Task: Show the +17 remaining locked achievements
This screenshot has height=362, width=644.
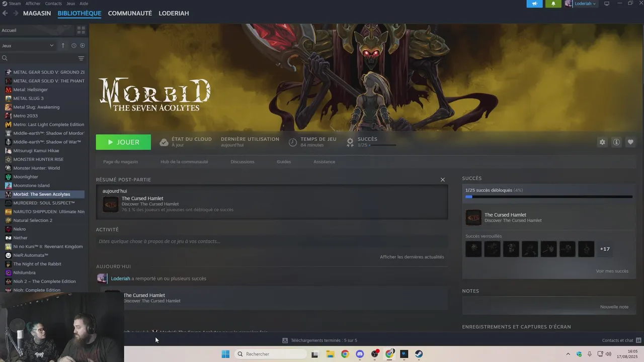Action: coord(605,249)
